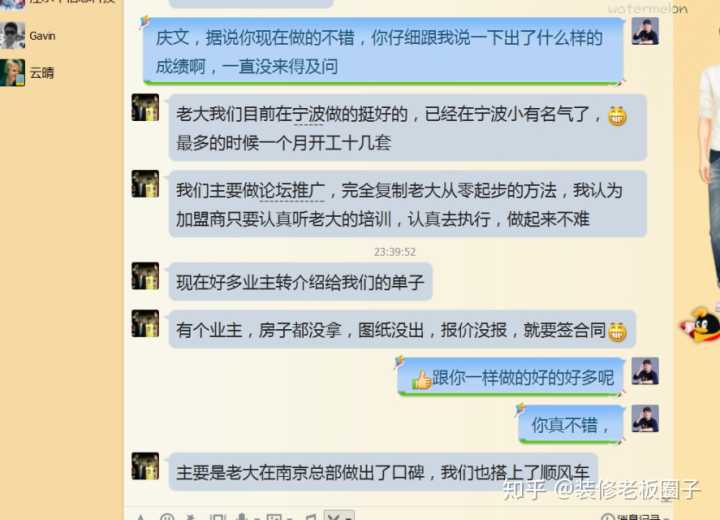Click the underlined 论坛推广 keyword link
720x520 pixels.
[292, 191]
